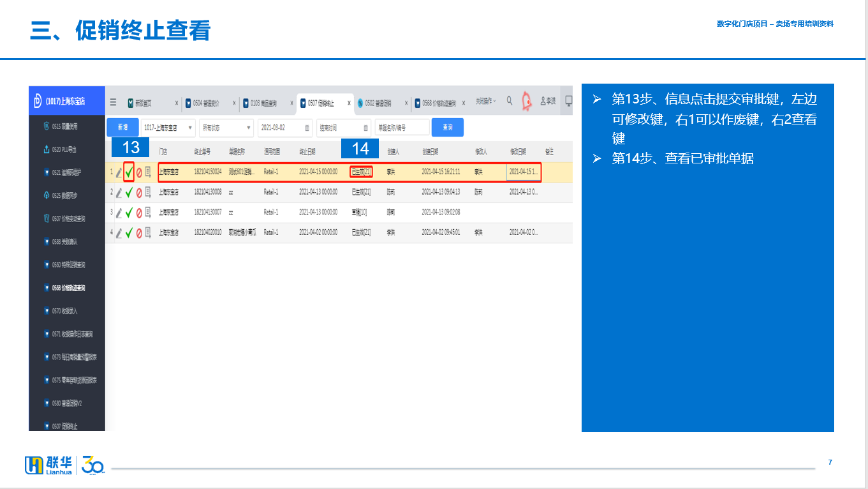Click creation date 2021-04-02 09:45:01
This screenshot has width=868, height=489.
(441, 233)
